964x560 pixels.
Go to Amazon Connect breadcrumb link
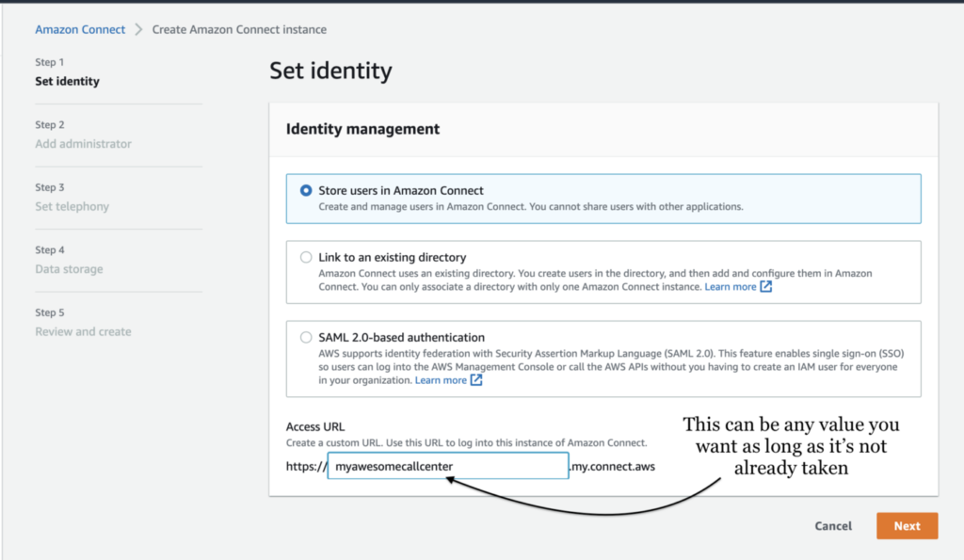click(80, 29)
